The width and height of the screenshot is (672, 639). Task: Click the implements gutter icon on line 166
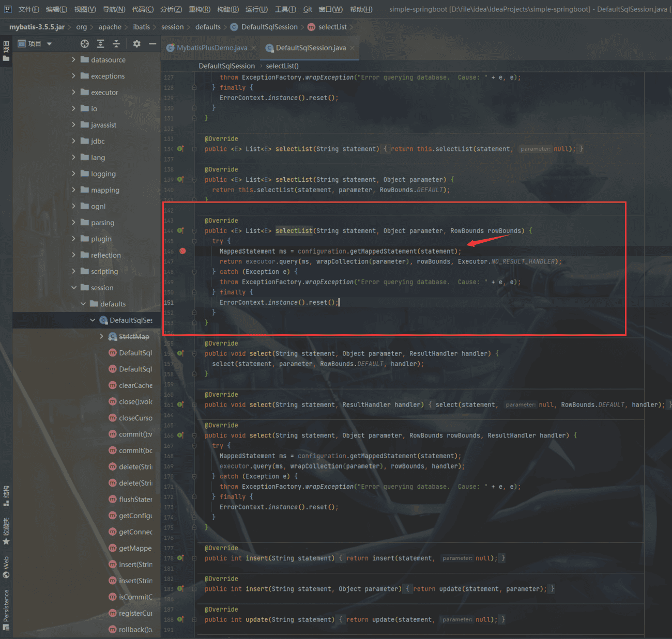tap(180, 435)
